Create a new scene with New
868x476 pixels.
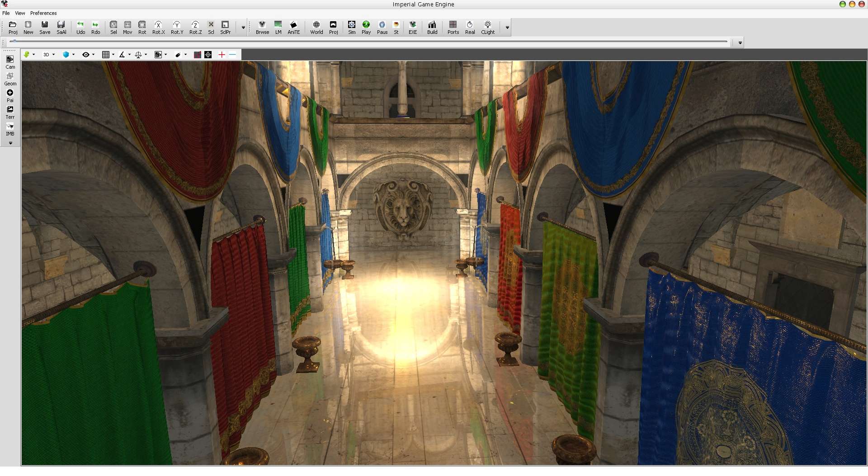pos(28,27)
